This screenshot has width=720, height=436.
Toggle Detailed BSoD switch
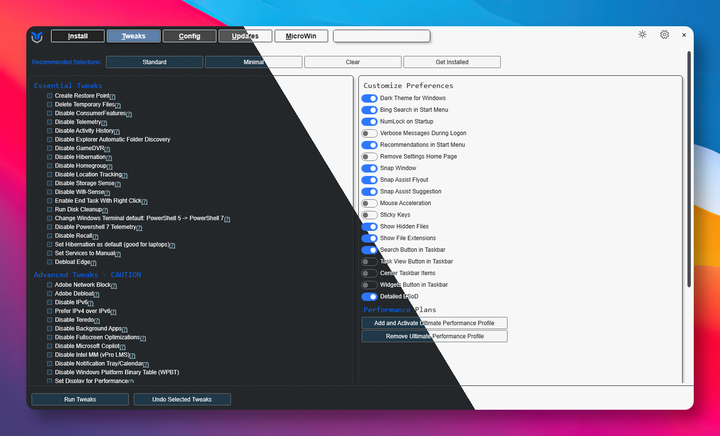pos(369,296)
